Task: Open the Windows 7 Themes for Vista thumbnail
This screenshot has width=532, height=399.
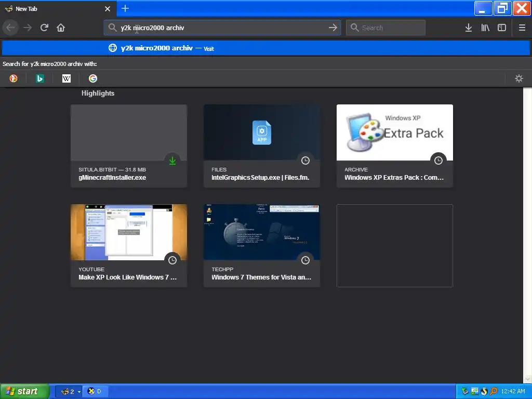Action: click(x=262, y=232)
